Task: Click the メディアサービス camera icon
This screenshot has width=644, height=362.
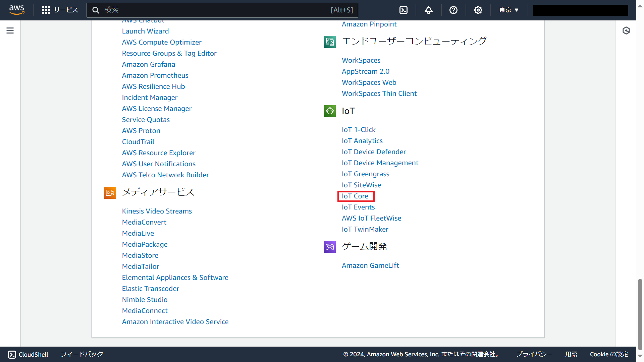Action: pos(110,192)
